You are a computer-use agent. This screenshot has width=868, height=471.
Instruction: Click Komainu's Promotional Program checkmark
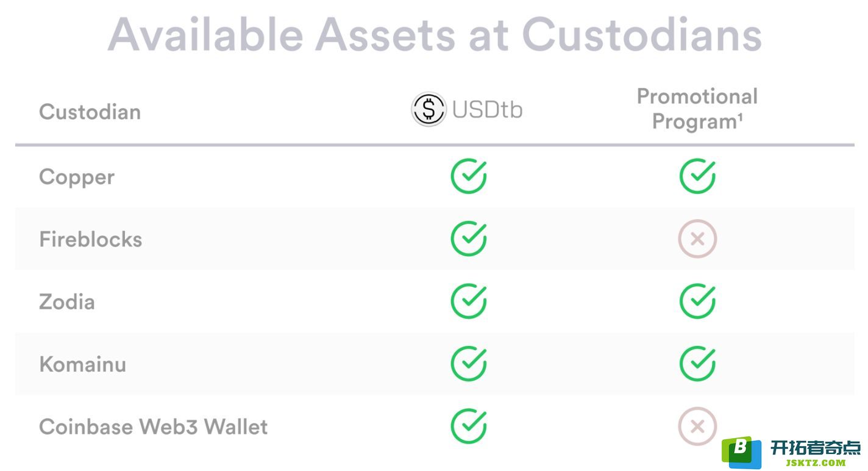(x=697, y=364)
